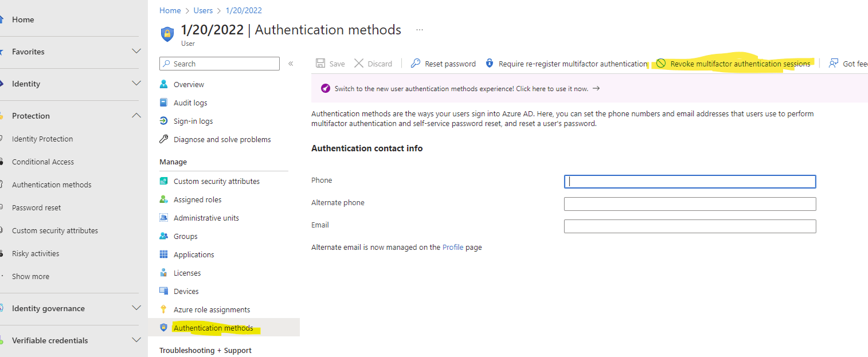This screenshot has height=357, width=868.
Task: Expand the Identity section chevron
Action: click(136, 84)
